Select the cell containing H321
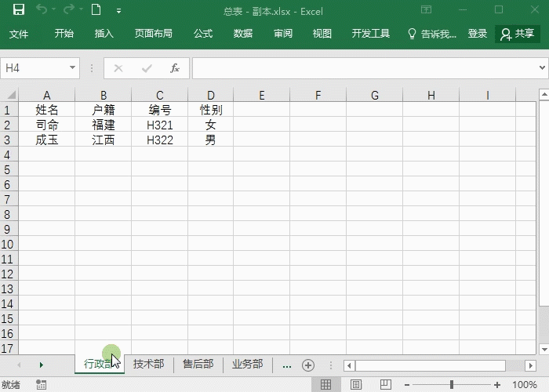The height and width of the screenshot is (392, 549). pos(160,125)
